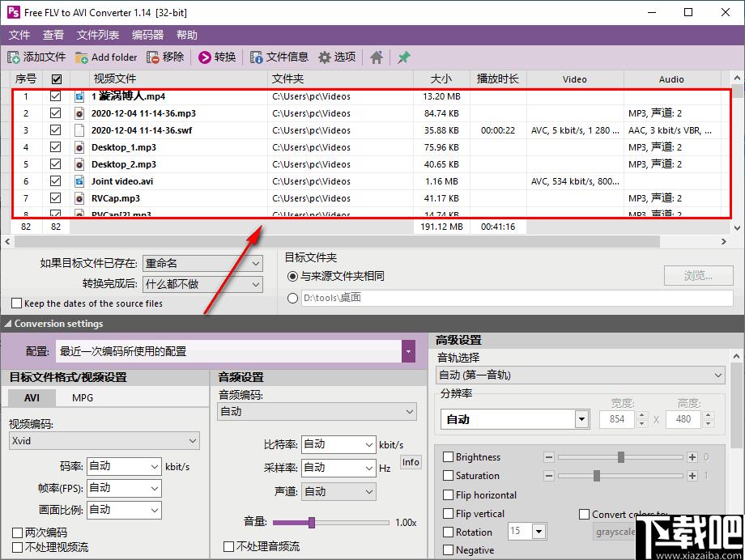Click the Remove (移除) toolbar icon
745x560 pixels.
(153, 57)
